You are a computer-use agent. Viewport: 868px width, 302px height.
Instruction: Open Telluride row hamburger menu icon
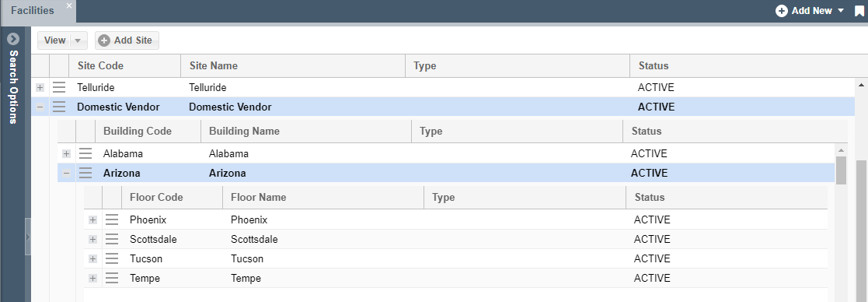(59, 87)
